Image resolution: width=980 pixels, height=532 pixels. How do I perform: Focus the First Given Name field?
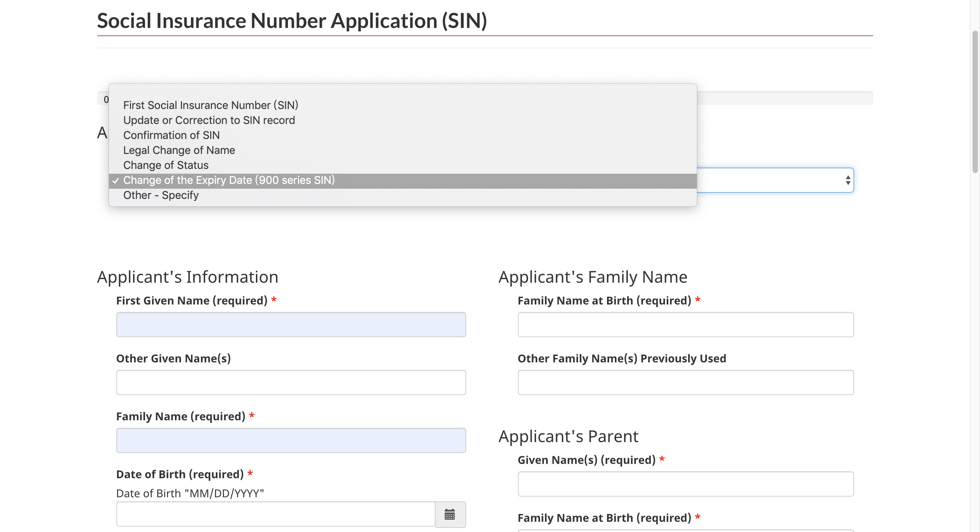[291, 325]
